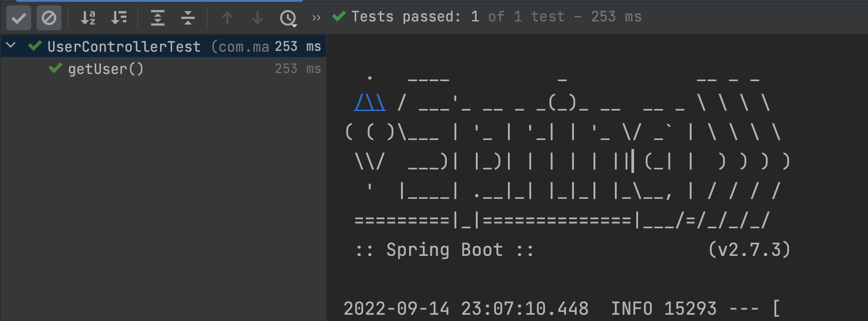
Task: Open the test history clock icon
Action: pyautogui.click(x=288, y=18)
